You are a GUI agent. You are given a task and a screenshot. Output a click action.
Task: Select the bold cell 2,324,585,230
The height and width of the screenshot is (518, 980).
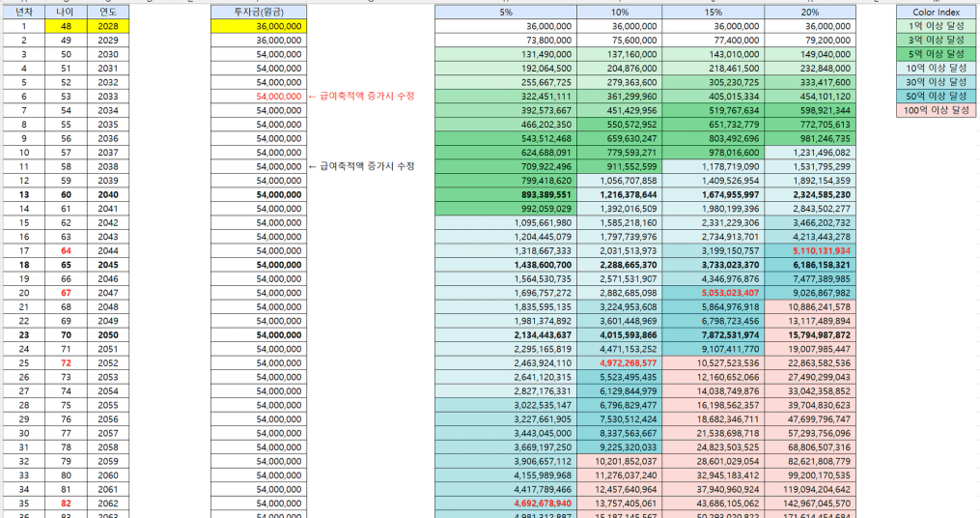810,194
